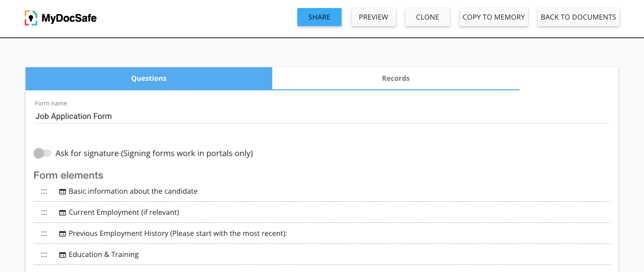
Task: Expand the Current Employment section
Action: point(124,212)
